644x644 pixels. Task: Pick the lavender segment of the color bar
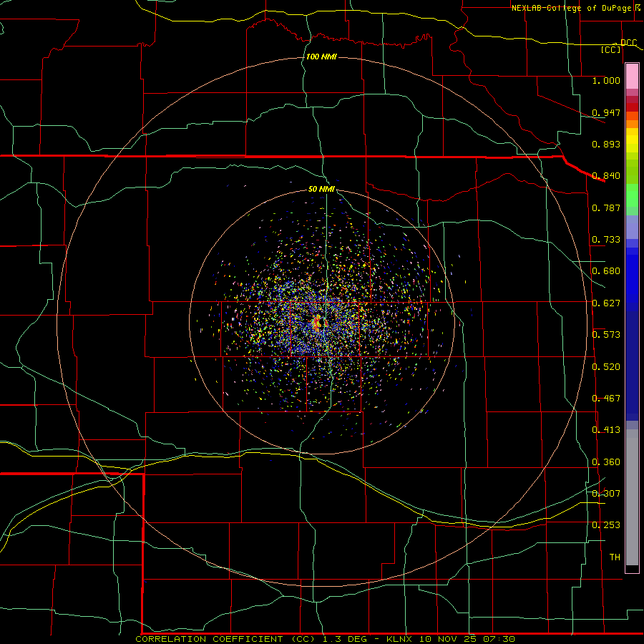pos(632,227)
